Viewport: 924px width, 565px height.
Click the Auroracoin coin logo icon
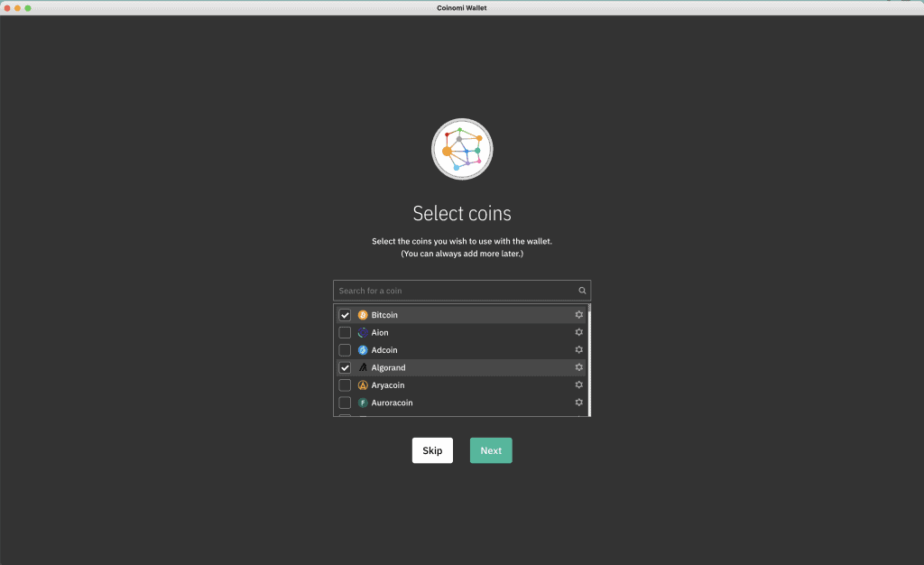363,403
